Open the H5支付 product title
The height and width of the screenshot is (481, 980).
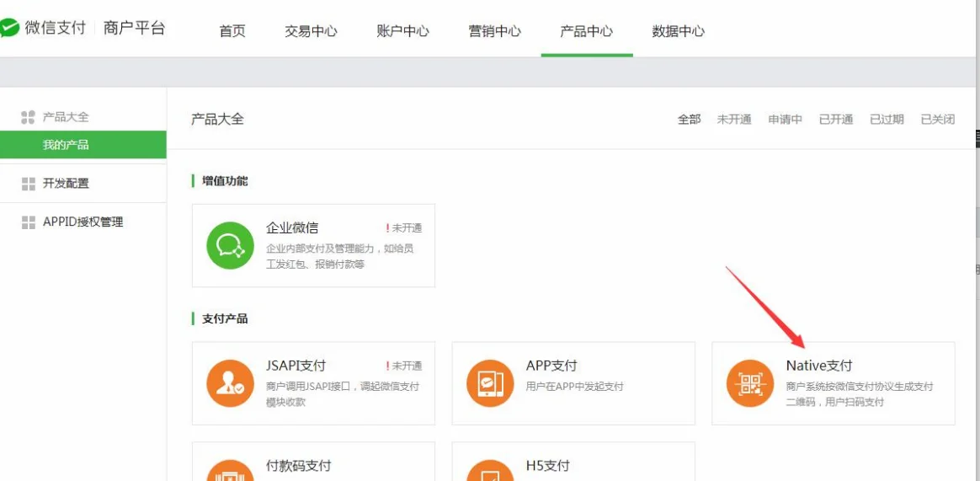pyautogui.click(x=547, y=465)
